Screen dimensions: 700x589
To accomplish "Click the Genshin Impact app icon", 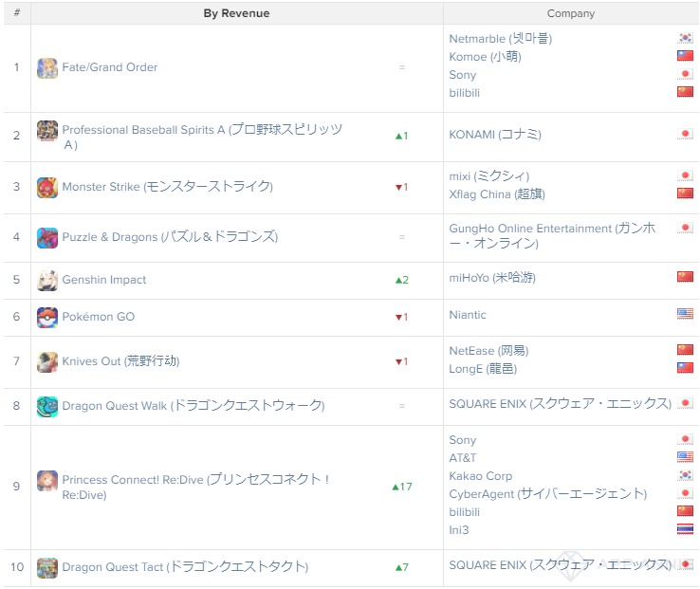I will click(46, 281).
